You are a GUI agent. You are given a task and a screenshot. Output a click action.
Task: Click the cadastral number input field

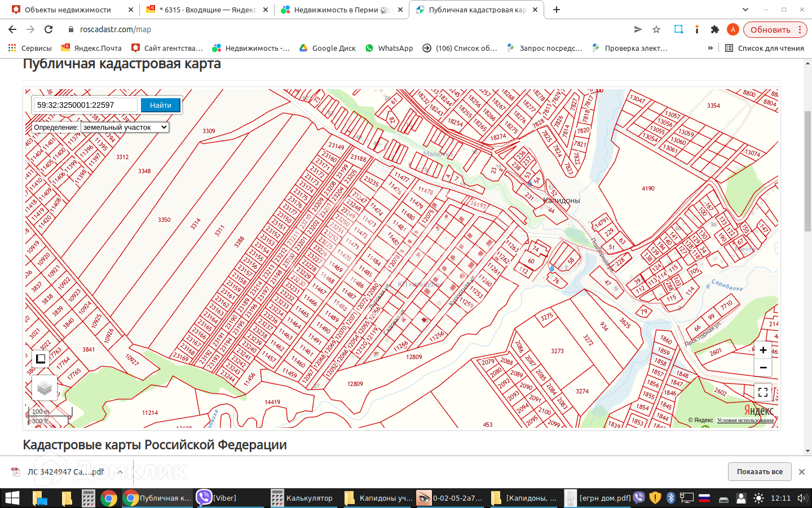85,105
